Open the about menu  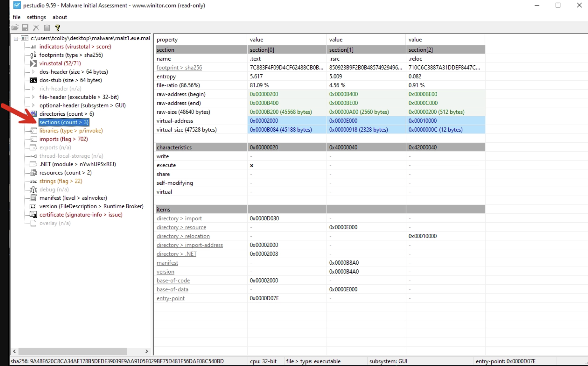pos(60,17)
